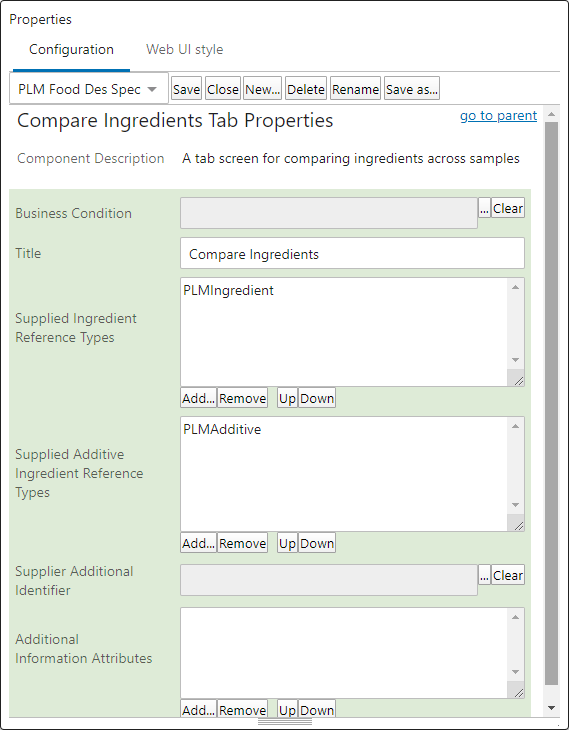Add a Supplied Ingredient Reference Type

pos(198,398)
